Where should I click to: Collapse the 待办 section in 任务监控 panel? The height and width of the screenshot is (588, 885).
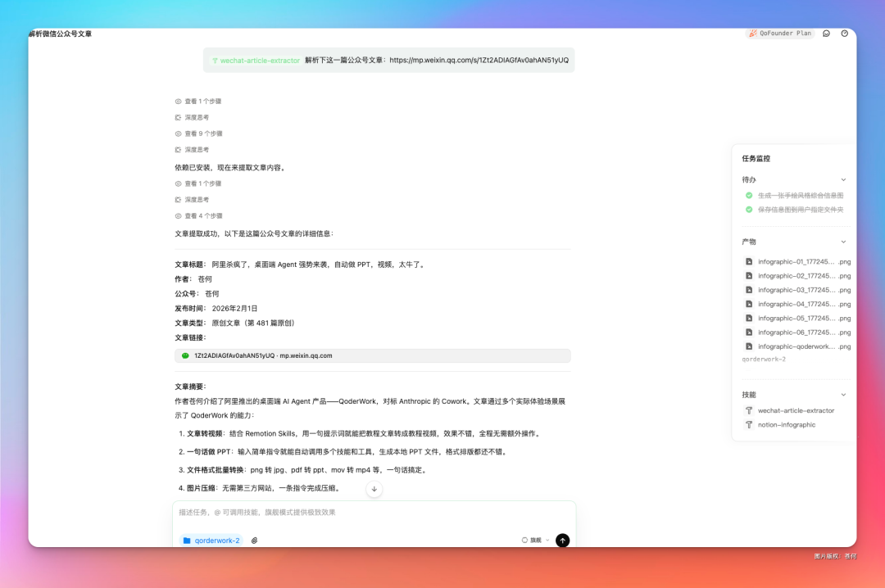pyautogui.click(x=844, y=179)
